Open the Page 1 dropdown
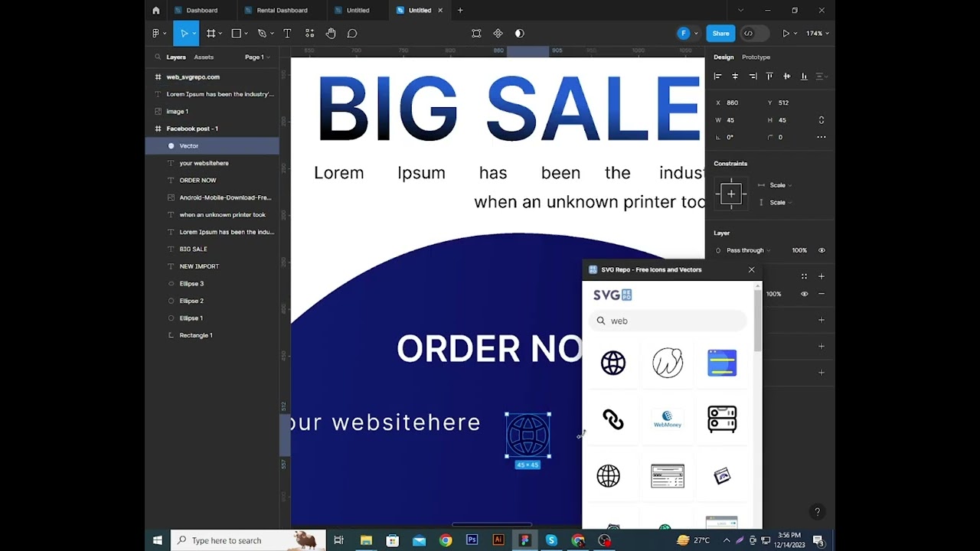980x551 pixels. (x=257, y=57)
